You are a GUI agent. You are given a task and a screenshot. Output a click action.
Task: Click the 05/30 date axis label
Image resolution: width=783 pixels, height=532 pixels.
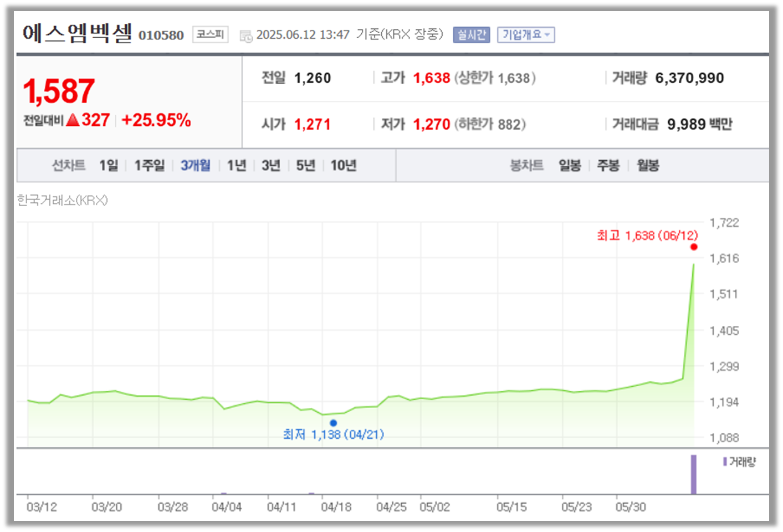point(631,507)
